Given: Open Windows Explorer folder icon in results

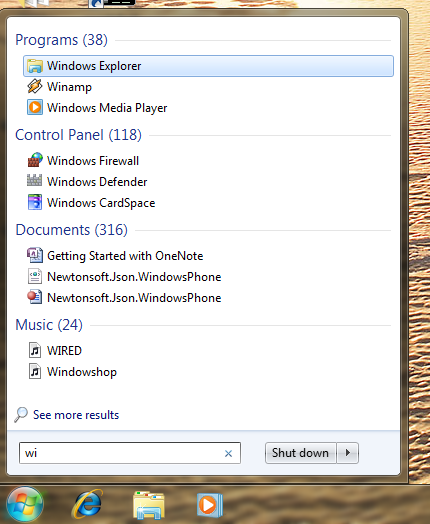Looking at the screenshot, I should pyautogui.click(x=35, y=66).
